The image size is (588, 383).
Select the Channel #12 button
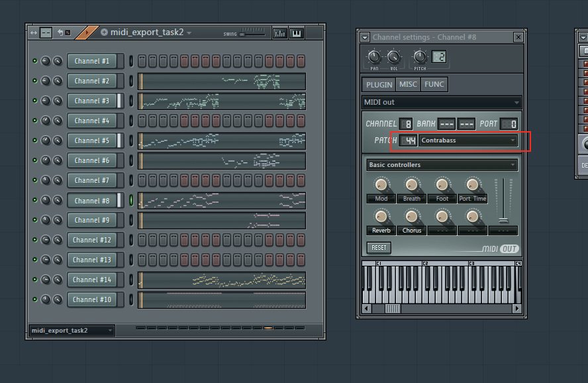(92, 240)
